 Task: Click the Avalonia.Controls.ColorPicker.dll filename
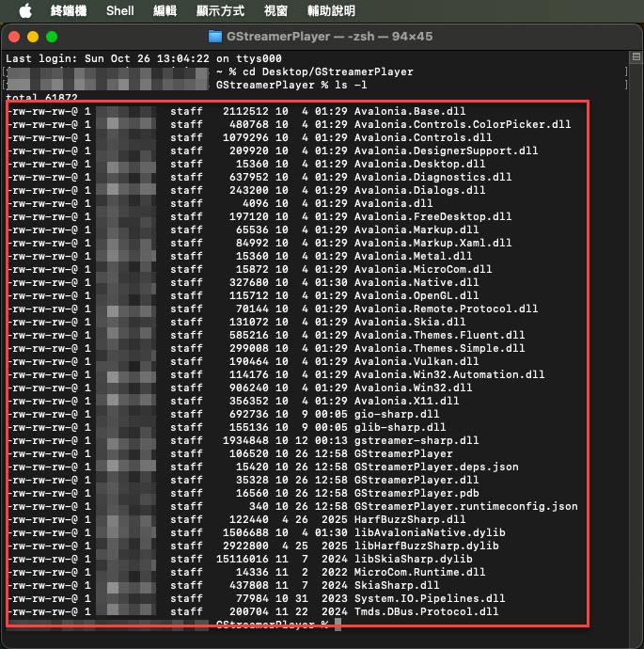463,124
